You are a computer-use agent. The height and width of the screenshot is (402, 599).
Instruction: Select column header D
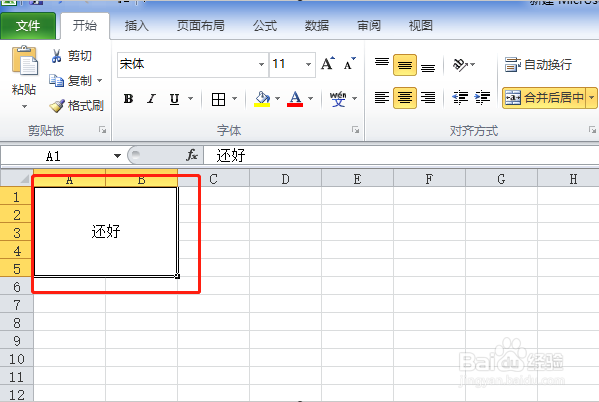[285, 179]
